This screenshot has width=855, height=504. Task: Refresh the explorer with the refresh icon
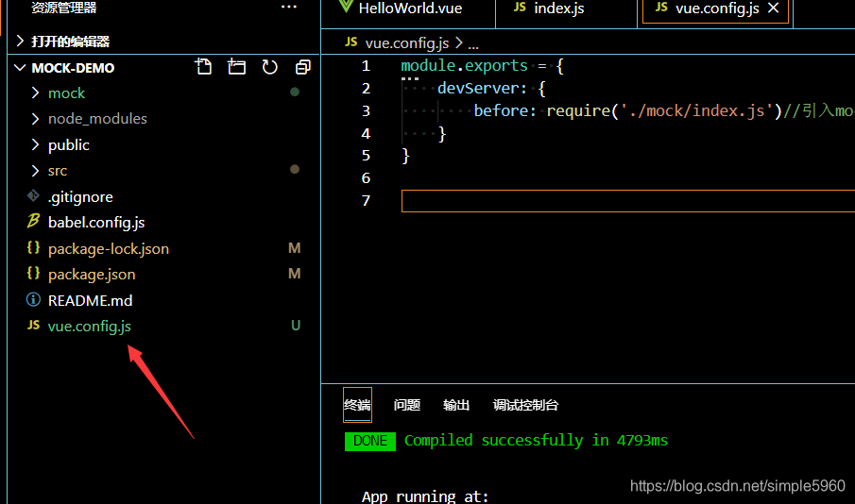pyautogui.click(x=270, y=67)
